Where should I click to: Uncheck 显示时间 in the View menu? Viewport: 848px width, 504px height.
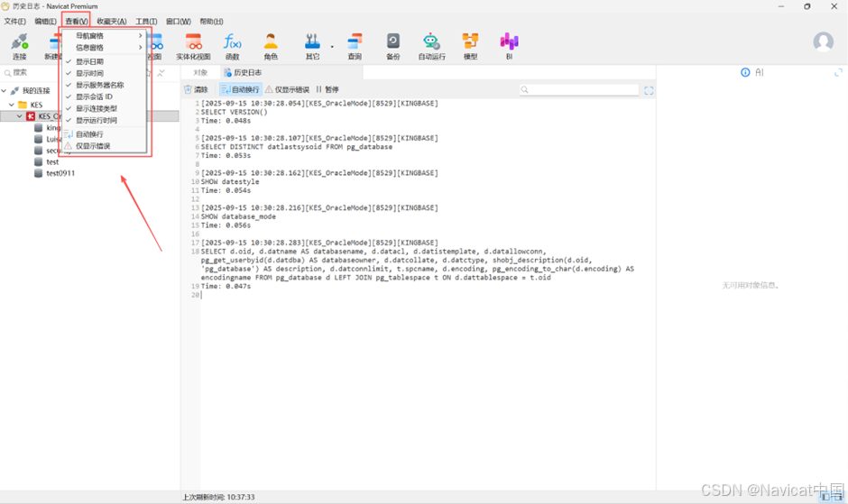pyautogui.click(x=105, y=73)
